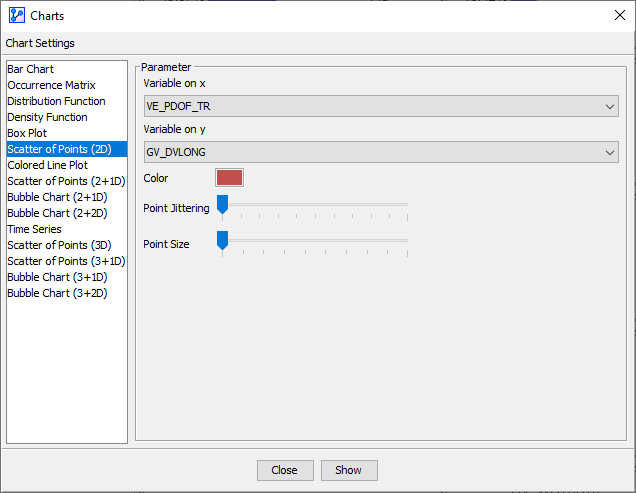Pick Scatter of Points (3D)
Image resolution: width=636 pixels, height=493 pixels.
[59, 245]
